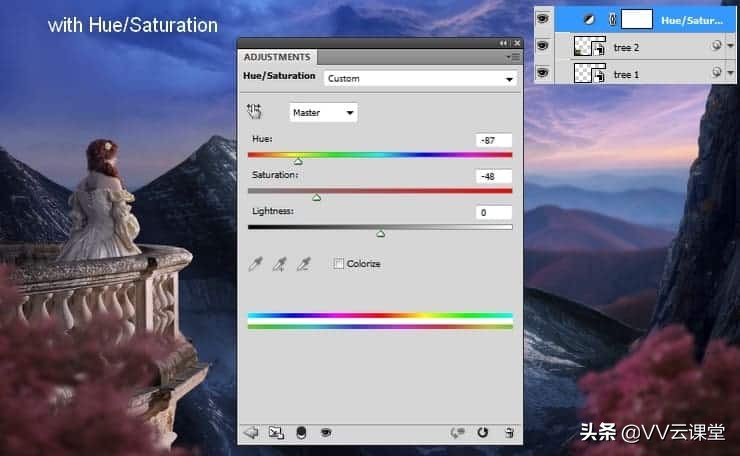
Task: Click the Saturation slider handle
Action: pyautogui.click(x=317, y=198)
